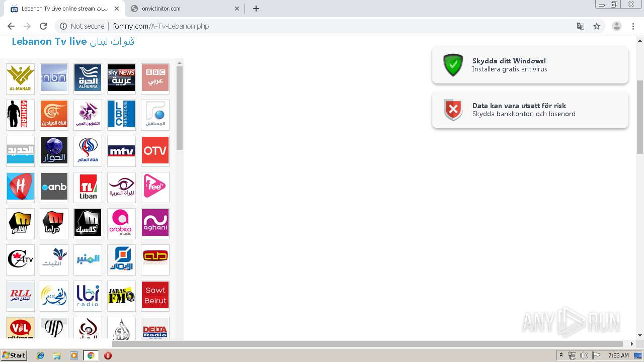This screenshot has height=362, width=644.
Task: Open the Windows Start menu
Action: pyautogui.click(x=14, y=355)
